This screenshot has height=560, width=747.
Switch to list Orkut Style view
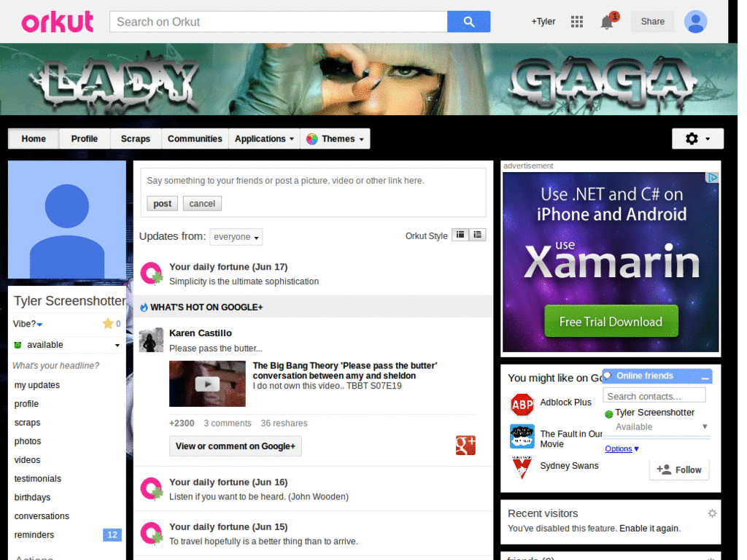tap(477, 235)
